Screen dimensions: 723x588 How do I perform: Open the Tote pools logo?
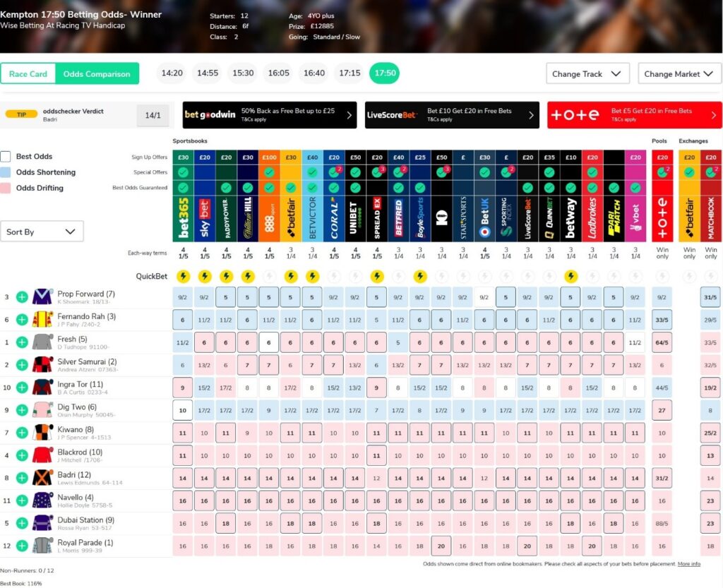tap(662, 218)
